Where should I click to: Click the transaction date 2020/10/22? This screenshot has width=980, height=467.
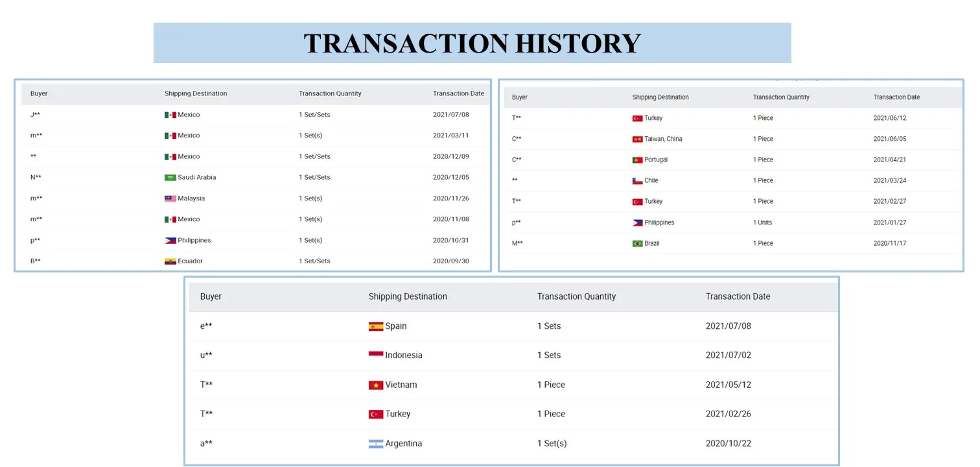tap(729, 444)
